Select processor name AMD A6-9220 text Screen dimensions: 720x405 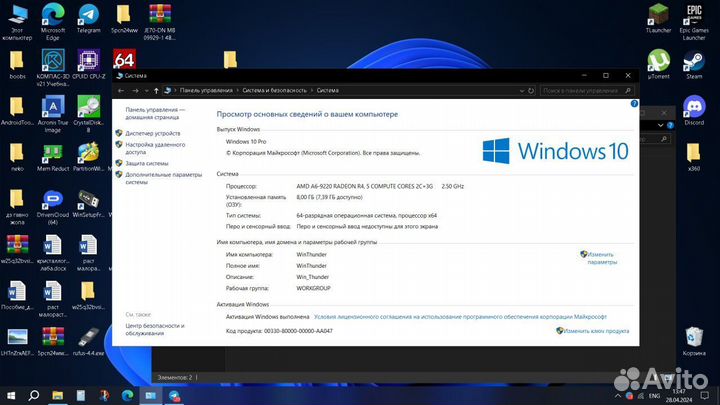(x=365, y=186)
